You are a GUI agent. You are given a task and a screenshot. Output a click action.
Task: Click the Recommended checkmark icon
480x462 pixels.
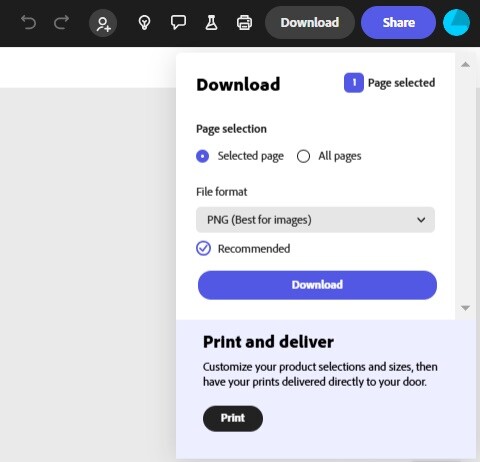203,248
